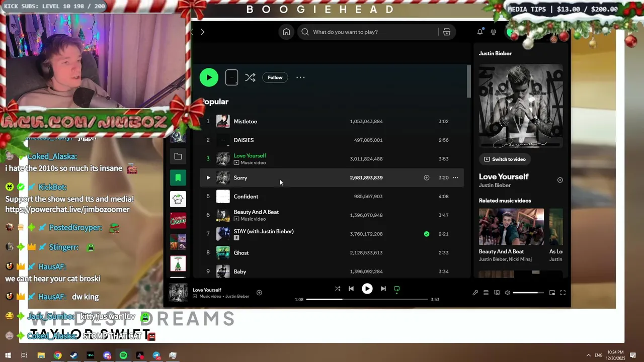
Task: Toggle shuffle next to the Follow button
Action: coord(250,77)
